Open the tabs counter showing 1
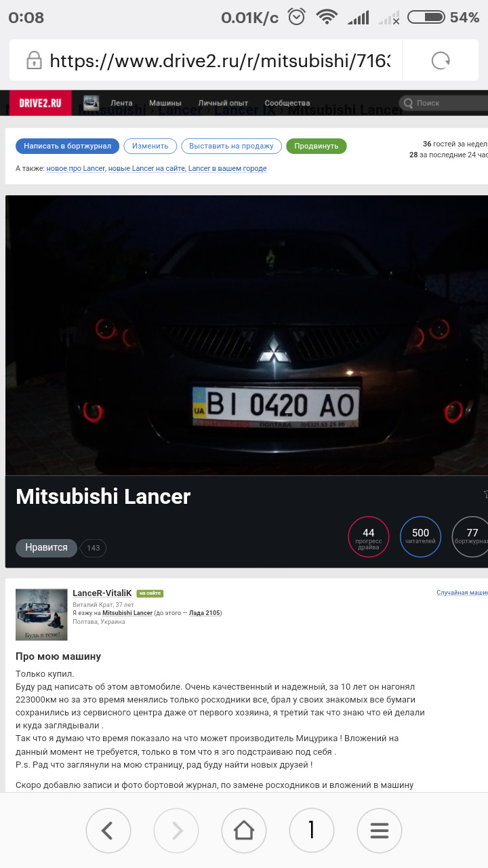This screenshot has height=868, width=488. click(311, 830)
